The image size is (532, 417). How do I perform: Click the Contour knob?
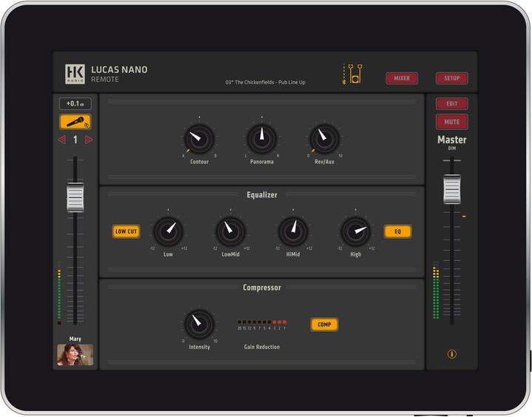coord(199,139)
